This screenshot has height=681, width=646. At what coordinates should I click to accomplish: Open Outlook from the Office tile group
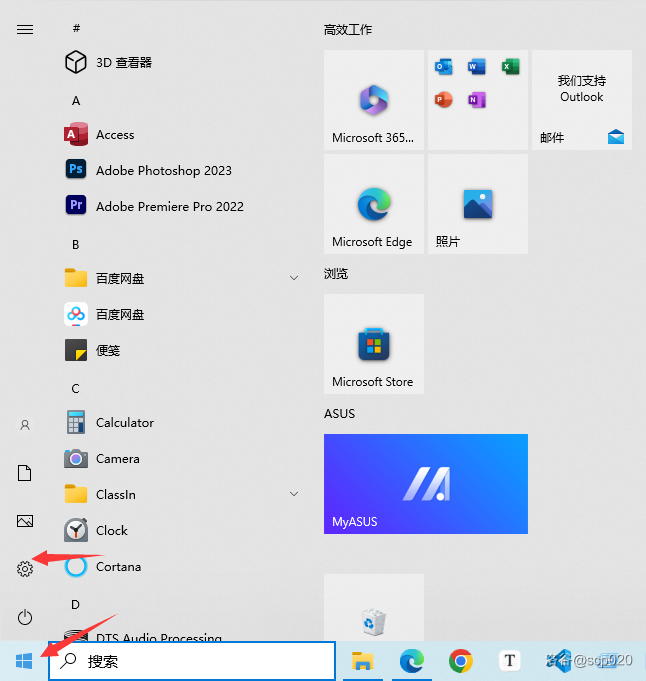pos(444,67)
